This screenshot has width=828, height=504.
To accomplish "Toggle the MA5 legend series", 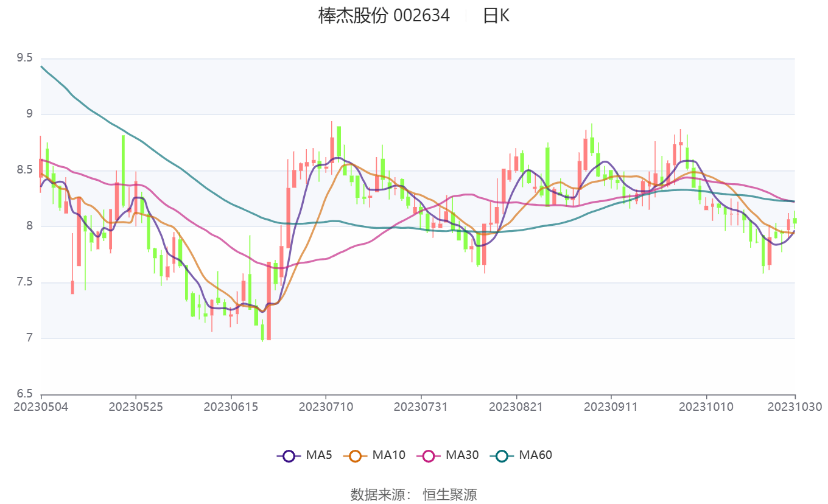I will pos(304,455).
